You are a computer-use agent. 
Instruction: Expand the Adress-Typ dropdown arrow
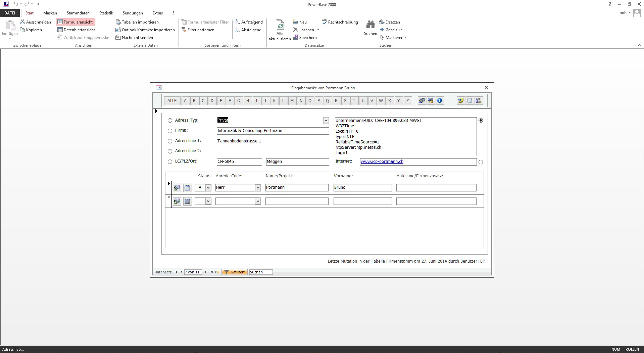(x=326, y=121)
